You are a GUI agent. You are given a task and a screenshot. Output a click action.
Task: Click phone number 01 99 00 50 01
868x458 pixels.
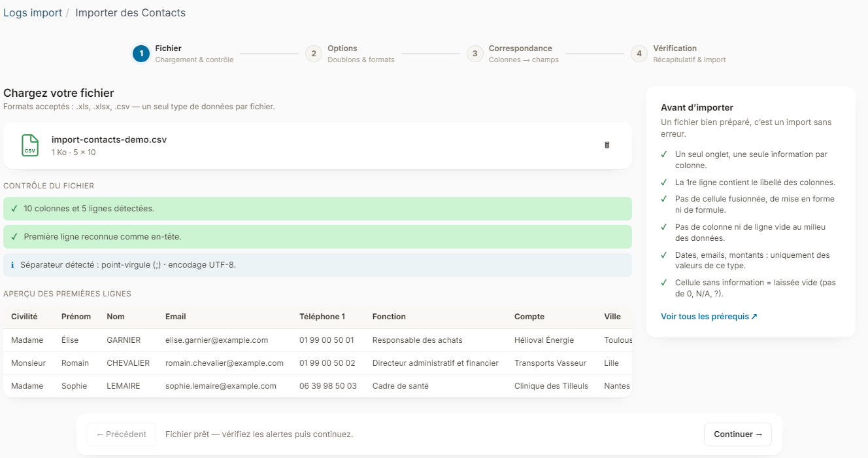[x=327, y=340]
